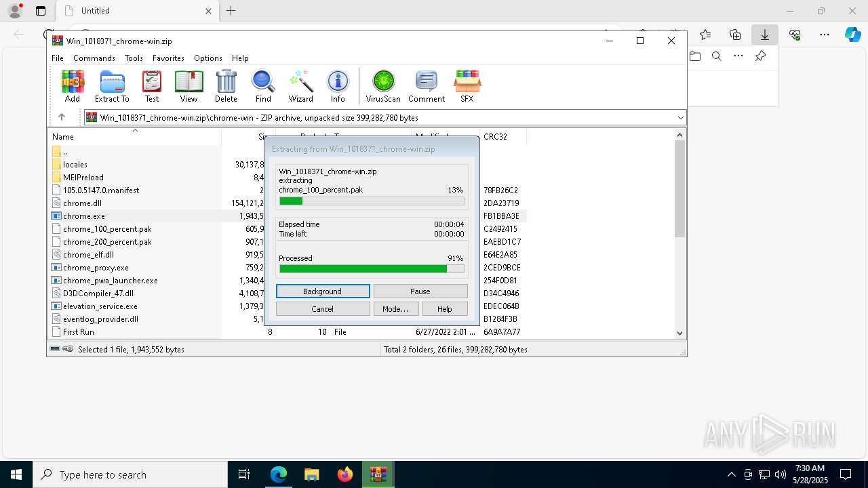Click the Extract To toolbar icon
The width and height of the screenshot is (868, 488).
click(112, 86)
